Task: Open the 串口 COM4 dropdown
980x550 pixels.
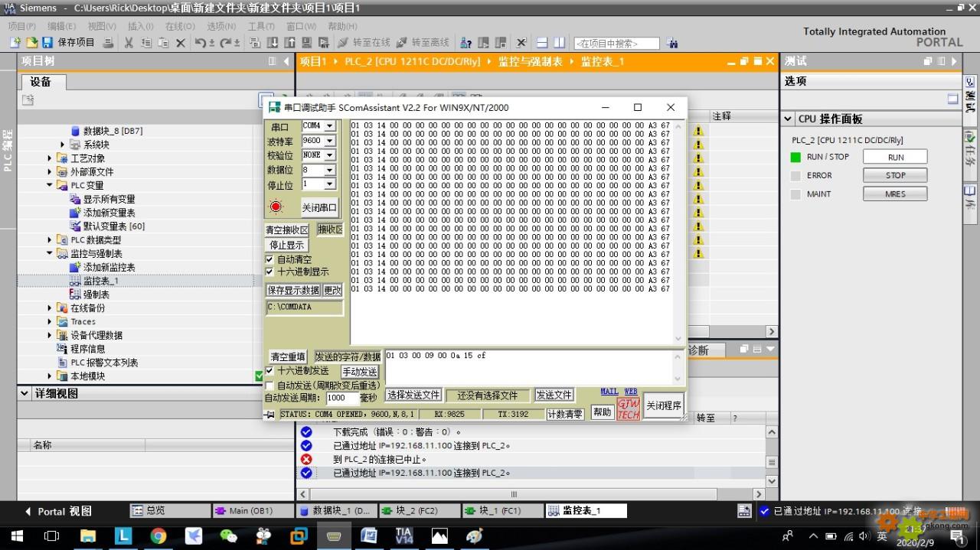Action: pyautogui.click(x=330, y=126)
